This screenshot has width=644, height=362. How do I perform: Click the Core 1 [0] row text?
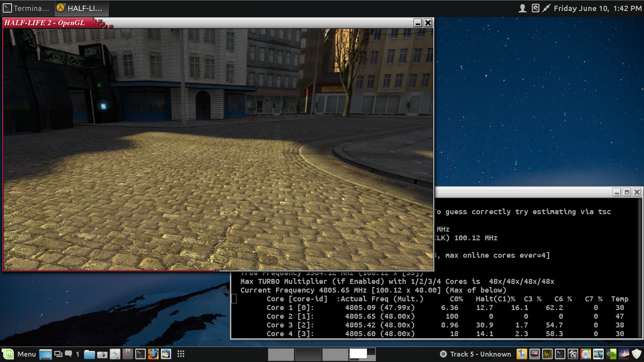tap(445, 308)
